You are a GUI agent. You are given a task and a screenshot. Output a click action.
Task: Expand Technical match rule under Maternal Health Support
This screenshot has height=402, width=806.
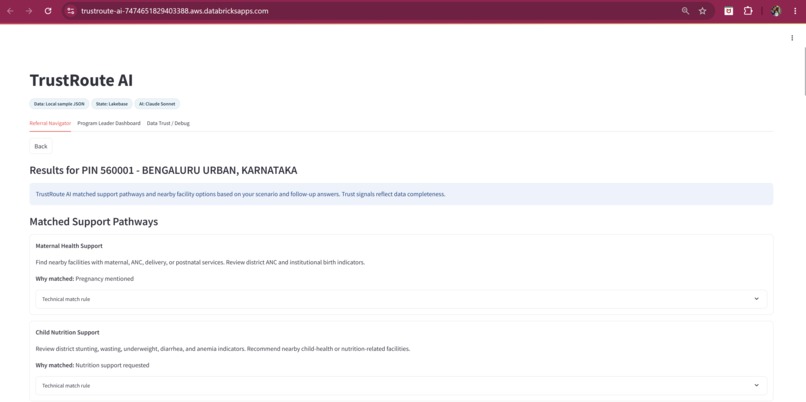(401, 299)
